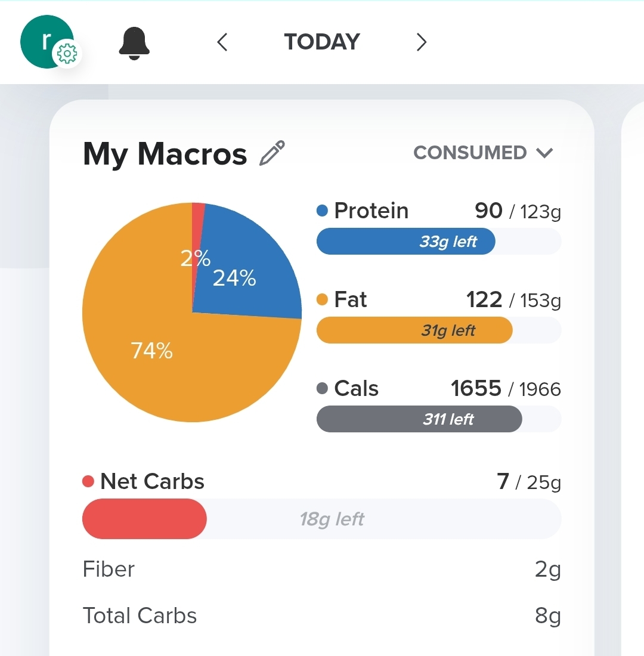Open notifications bell
Image resolution: width=644 pixels, height=656 pixels.
tap(134, 43)
